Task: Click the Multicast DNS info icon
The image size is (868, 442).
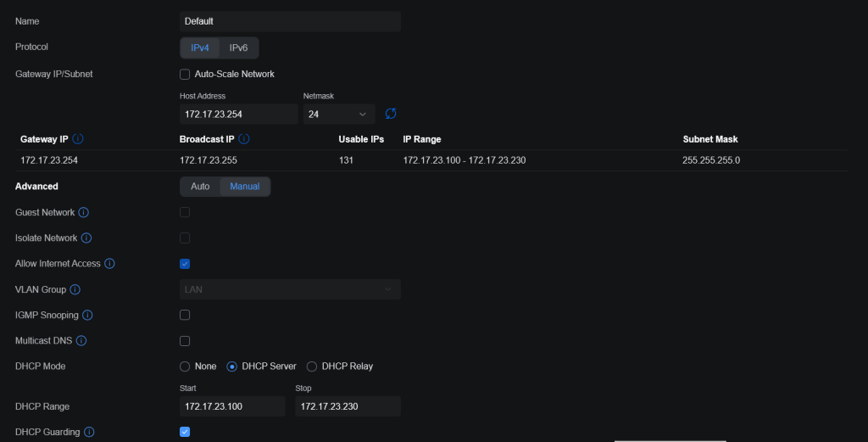Action: [x=81, y=341]
